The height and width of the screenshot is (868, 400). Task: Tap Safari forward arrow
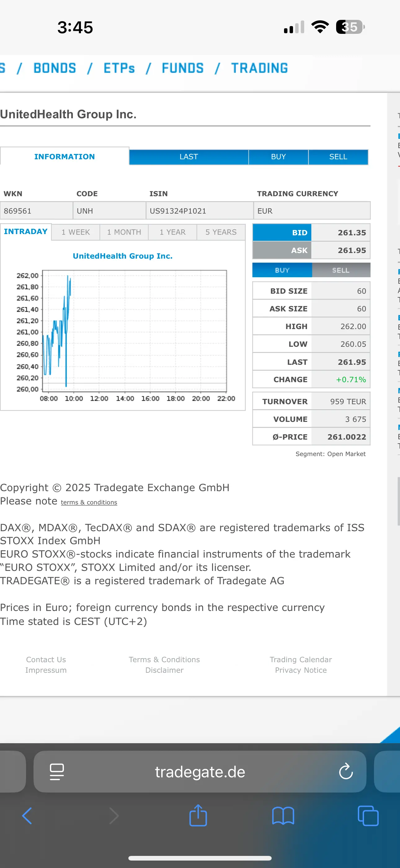click(114, 816)
